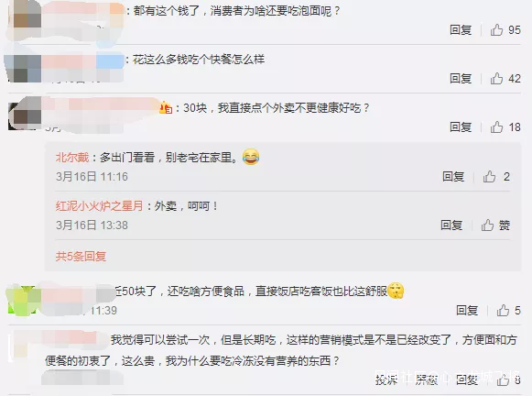Click 屏蔽 on the bottom comment
The height and width of the screenshot is (396, 532).
[427, 380]
